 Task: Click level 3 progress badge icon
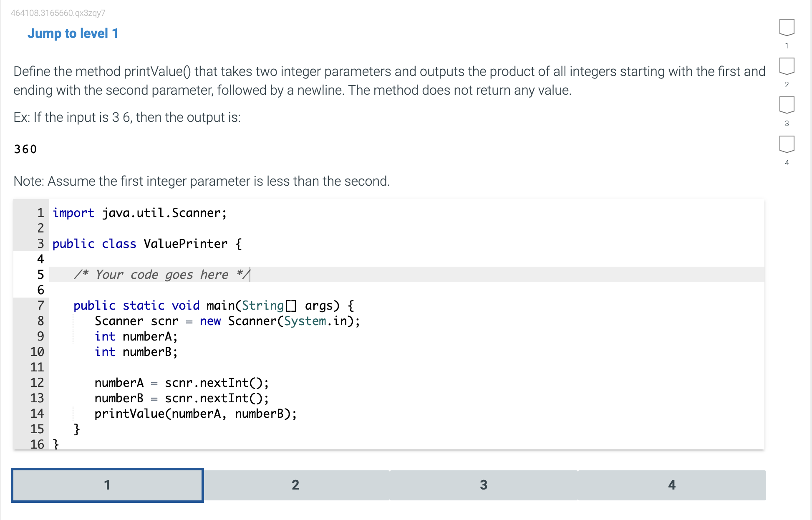point(787,105)
